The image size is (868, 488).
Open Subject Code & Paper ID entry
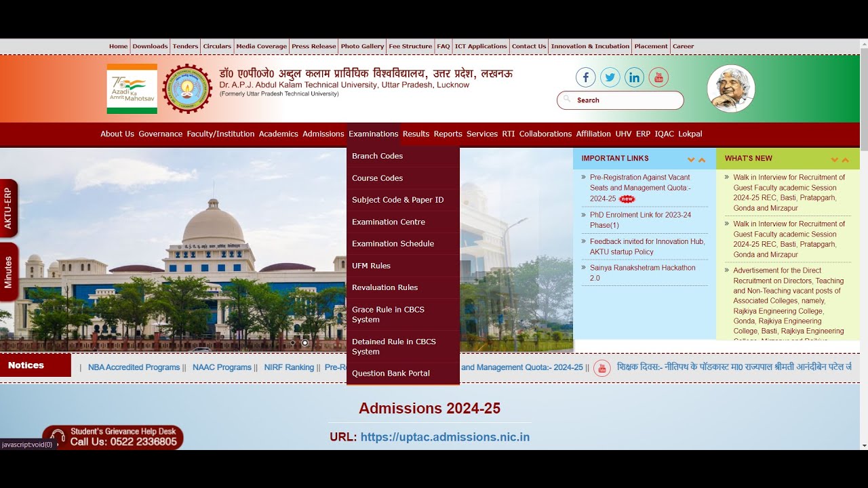tap(403, 200)
